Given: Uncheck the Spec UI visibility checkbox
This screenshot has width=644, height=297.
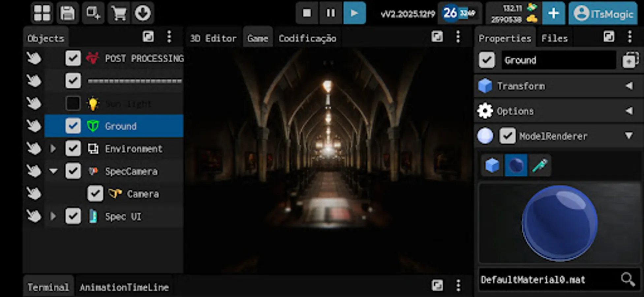Looking at the screenshot, I should pos(73,216).
